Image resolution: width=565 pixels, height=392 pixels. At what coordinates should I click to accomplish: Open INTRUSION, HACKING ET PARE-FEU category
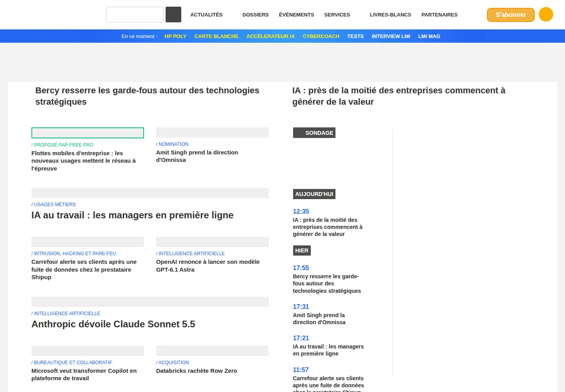[x=74, y=254]
